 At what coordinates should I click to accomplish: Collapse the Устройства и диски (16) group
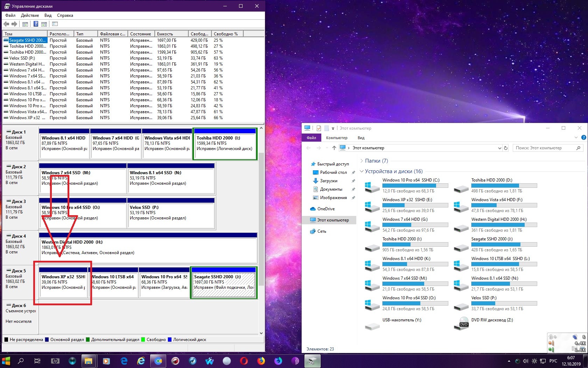coord(362,171)
